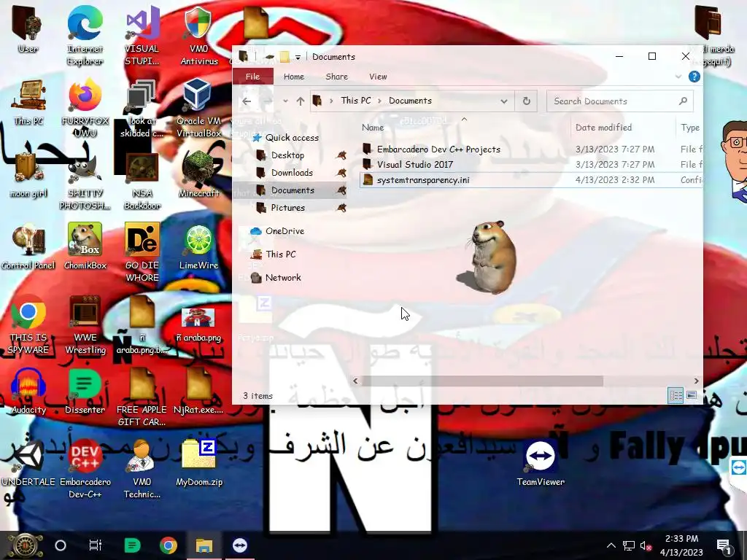Select OneDrive in navigation pane

pos(285,231)
